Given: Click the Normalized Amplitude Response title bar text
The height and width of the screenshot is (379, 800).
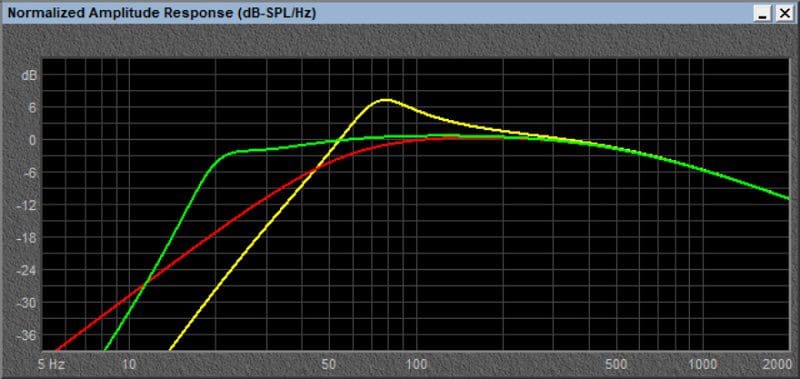Looking at the screenshot, I should coord(162,13).
